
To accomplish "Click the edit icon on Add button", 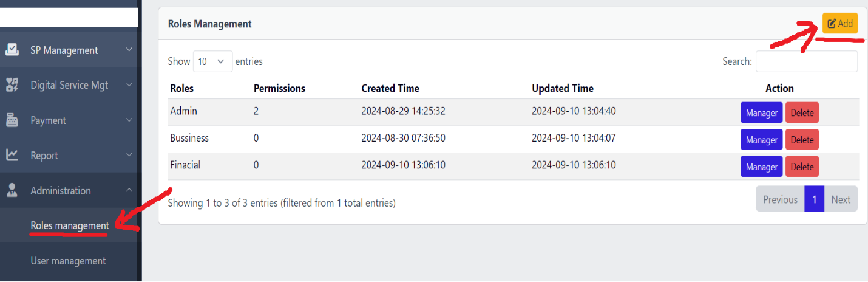I will (832, 24).
